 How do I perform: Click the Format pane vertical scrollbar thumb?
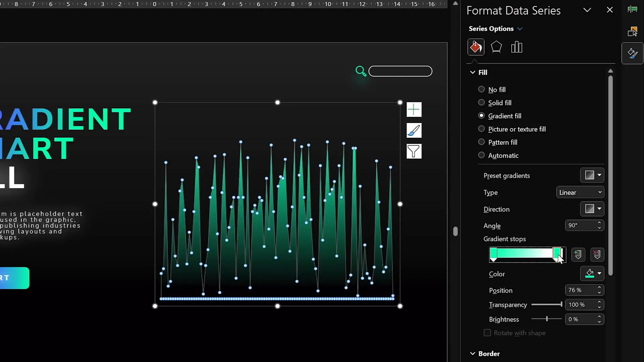point(610,176)
